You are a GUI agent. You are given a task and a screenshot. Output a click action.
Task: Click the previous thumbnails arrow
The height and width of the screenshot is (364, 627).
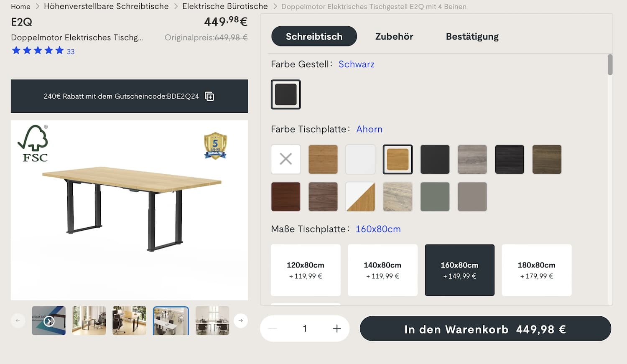click(18, 321)
